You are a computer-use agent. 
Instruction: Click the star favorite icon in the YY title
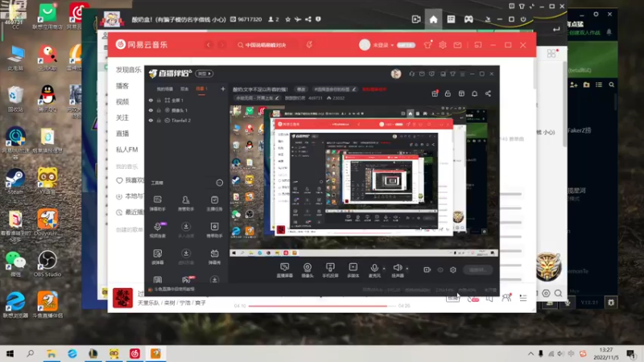(x=288, y=19)
